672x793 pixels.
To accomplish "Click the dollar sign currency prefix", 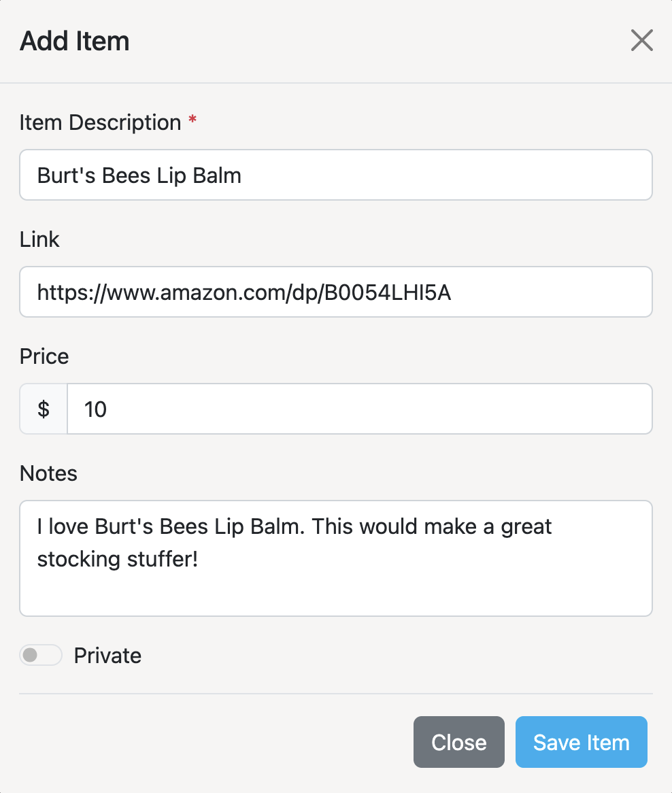I will pos(43,409).
